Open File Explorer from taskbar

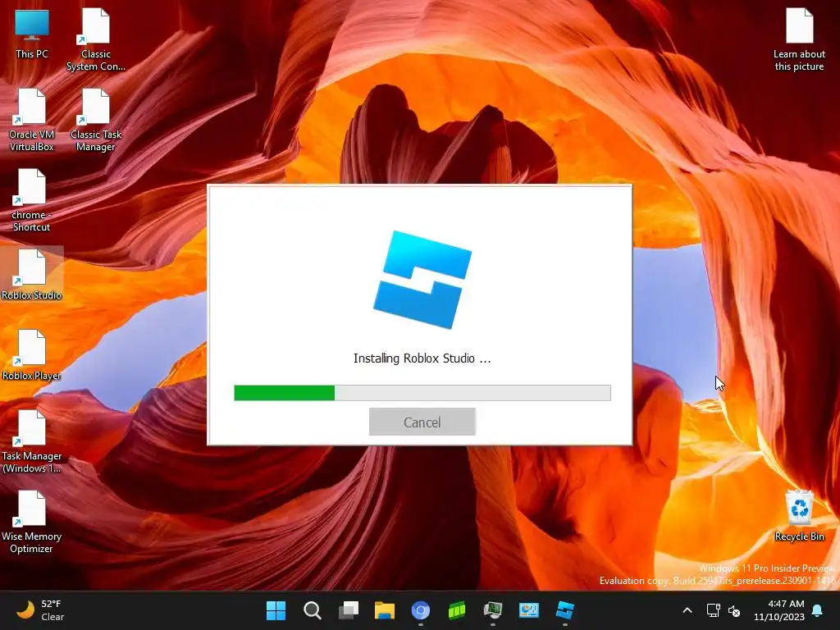coord(385,610)
